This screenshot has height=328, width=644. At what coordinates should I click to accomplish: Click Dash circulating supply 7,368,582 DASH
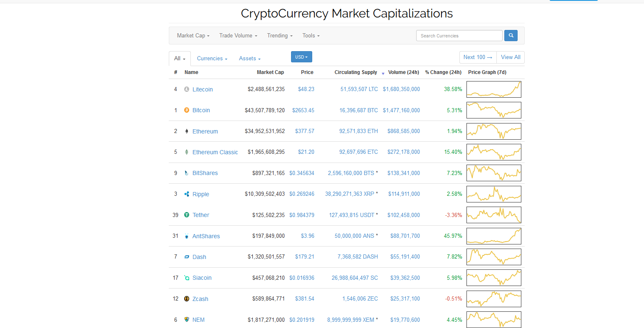coord(358,256)
